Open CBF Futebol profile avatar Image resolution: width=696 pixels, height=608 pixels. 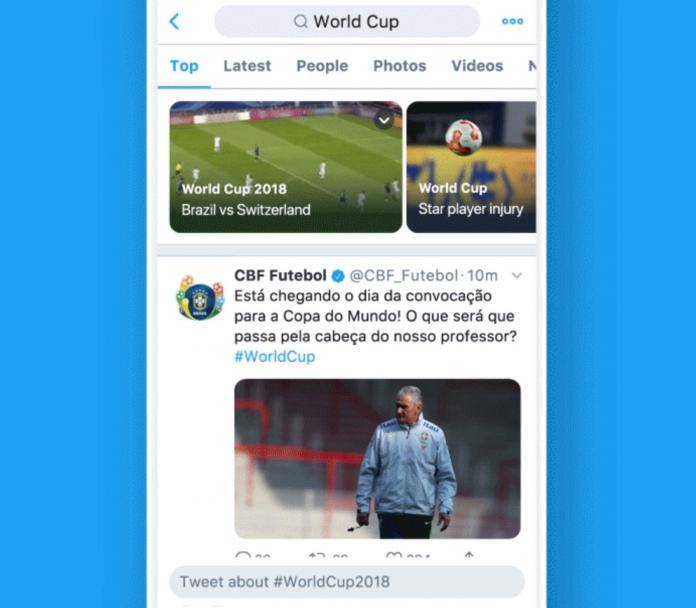tap(200, 297)
